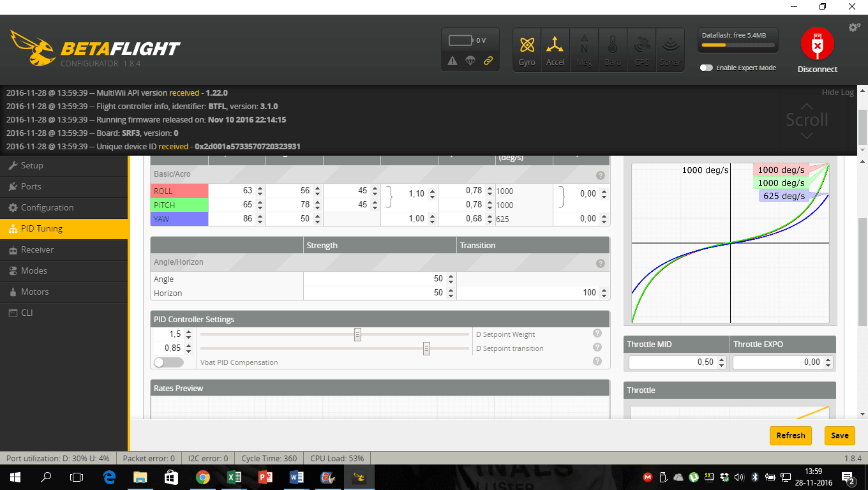868x490 pixels.
Task: Open help for the Angle/Horizon section
Action: pos(601,263)
